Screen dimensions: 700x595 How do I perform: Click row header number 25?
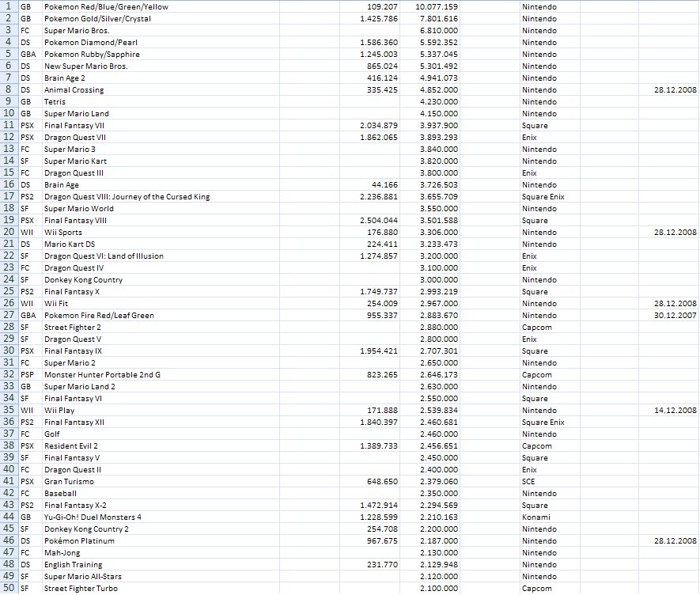pyautogui.click(x=9, y=292)
